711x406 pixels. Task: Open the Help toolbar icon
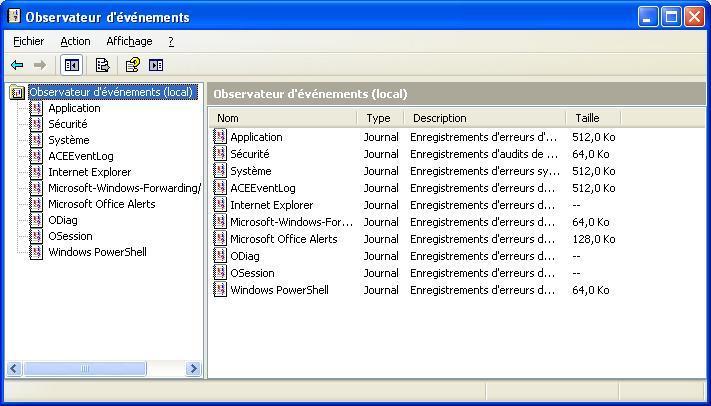[x=132, y=65]
